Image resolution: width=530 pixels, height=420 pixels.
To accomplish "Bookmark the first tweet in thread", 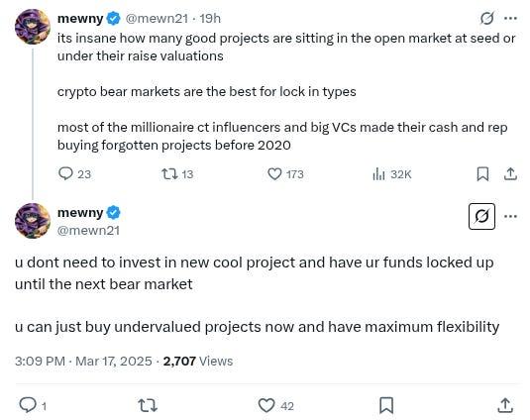I will (482, 174).
